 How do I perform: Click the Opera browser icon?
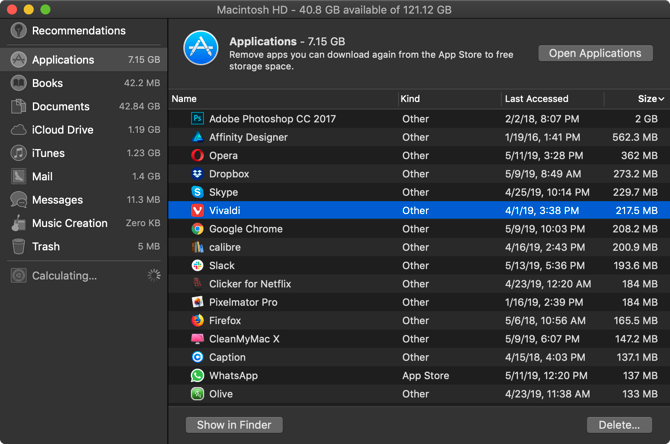(198, 156)
